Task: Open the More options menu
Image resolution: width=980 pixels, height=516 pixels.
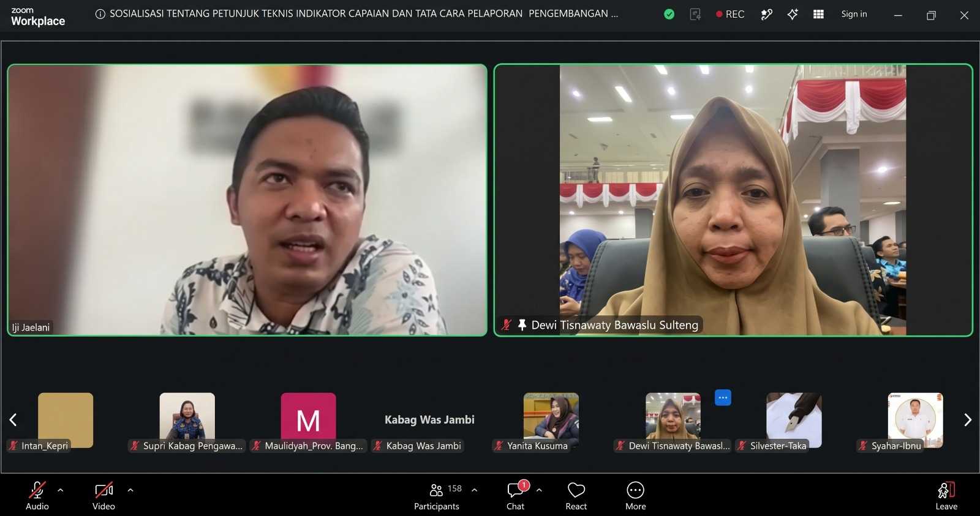Action: coord(636,496)
